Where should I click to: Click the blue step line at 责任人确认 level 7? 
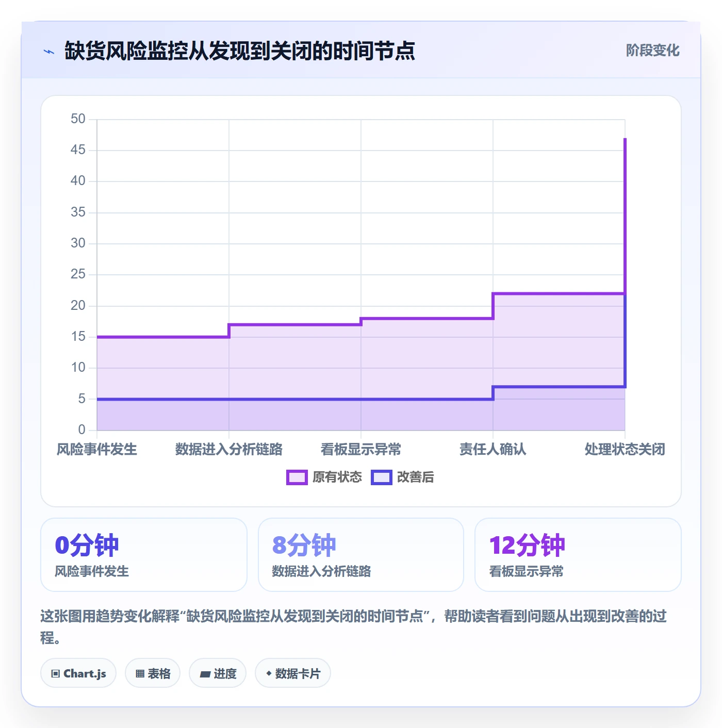click(x=559, y=387)
